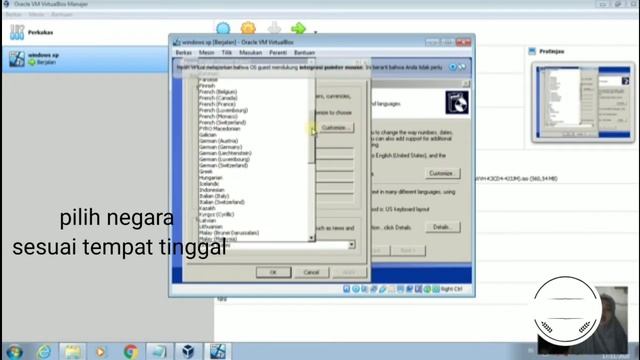The width and height of the screenshot is (640, 360).
Task: Click the Pratinjau VM preview thumbnail
Action: (583, 102)
